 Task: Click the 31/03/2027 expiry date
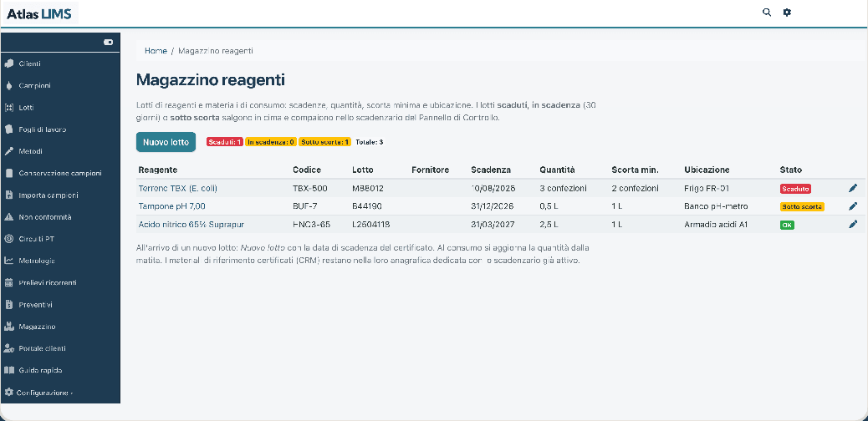493,225
